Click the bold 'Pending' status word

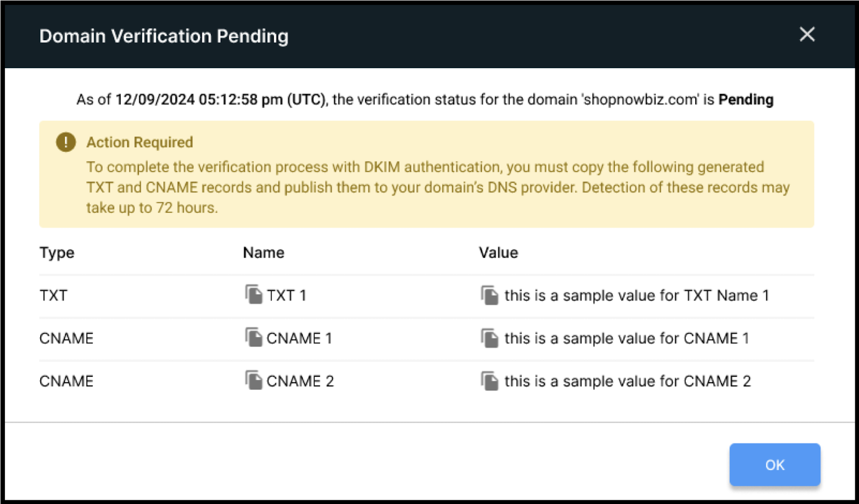[746, 99]
